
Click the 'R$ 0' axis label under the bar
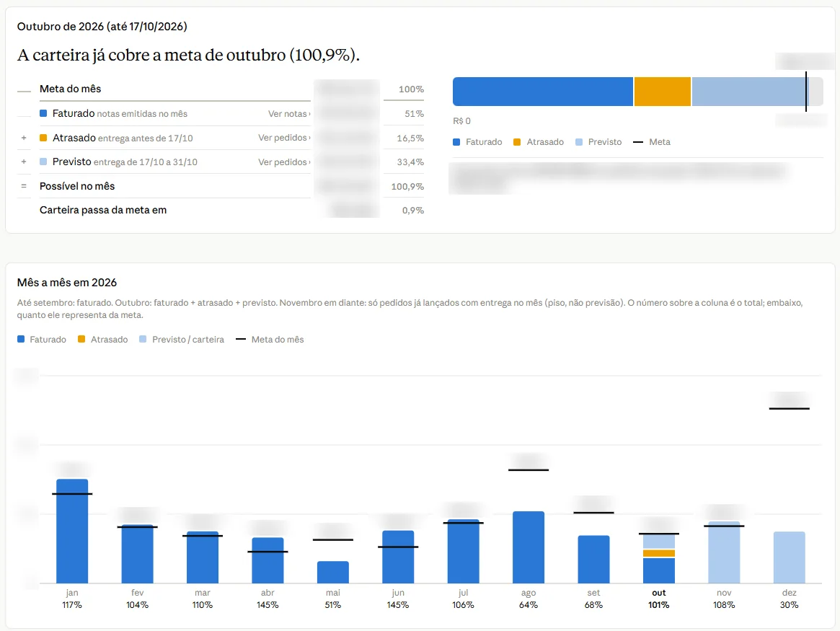tap(461, 121)
